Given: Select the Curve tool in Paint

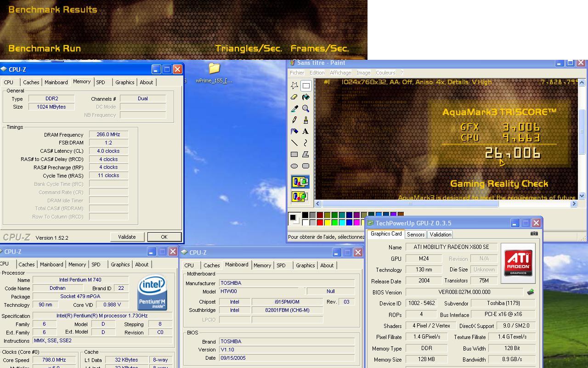Looking at the screenshot, I should (306, 143).
